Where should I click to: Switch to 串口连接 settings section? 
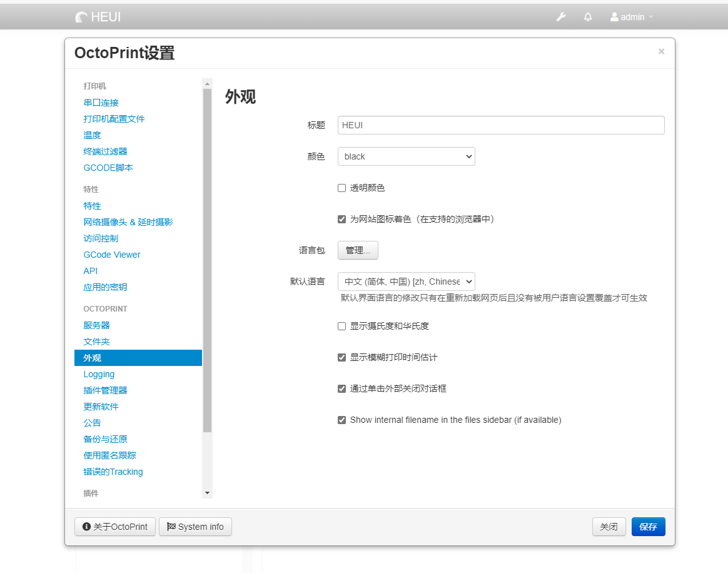101,102
